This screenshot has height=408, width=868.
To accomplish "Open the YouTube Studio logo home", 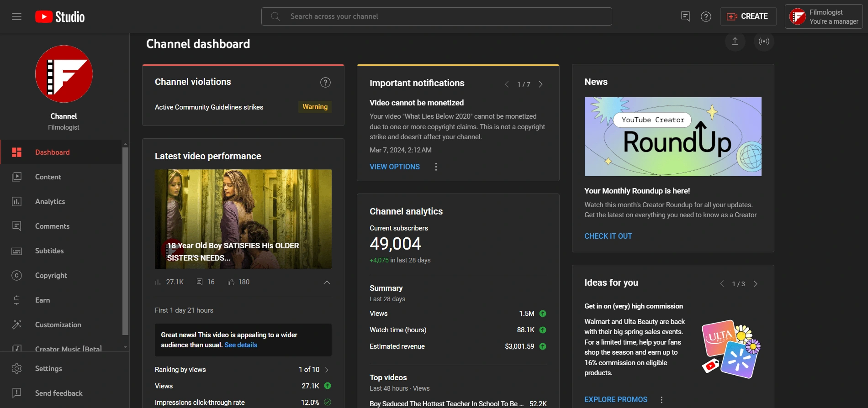I will click(x=60, y=17).
